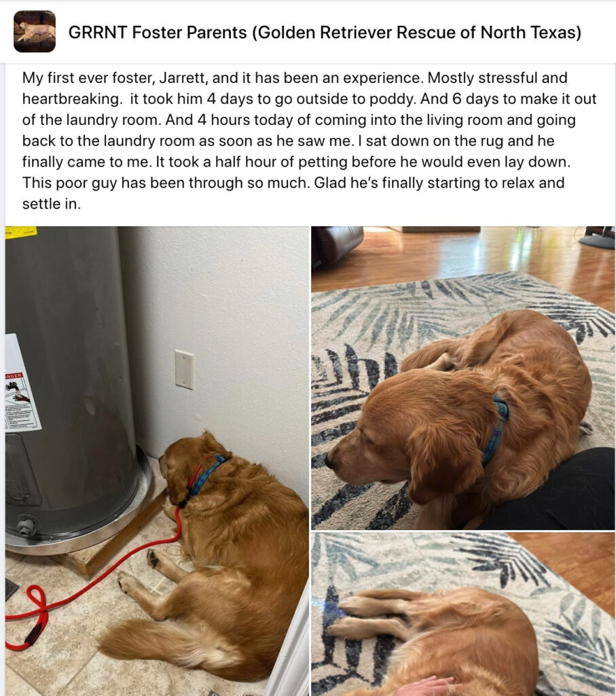Screen dimensions: 616x696
Task: Open photo of Jarrett lying on rug
Action: [x=463, y=378]
